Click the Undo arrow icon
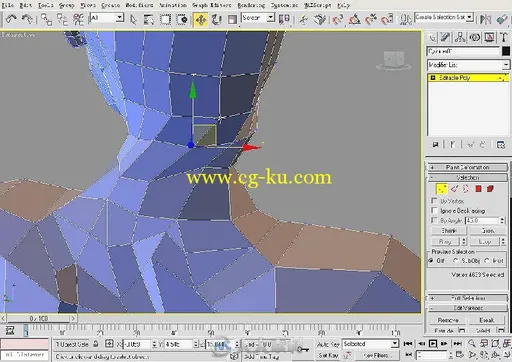 point(11,19)
